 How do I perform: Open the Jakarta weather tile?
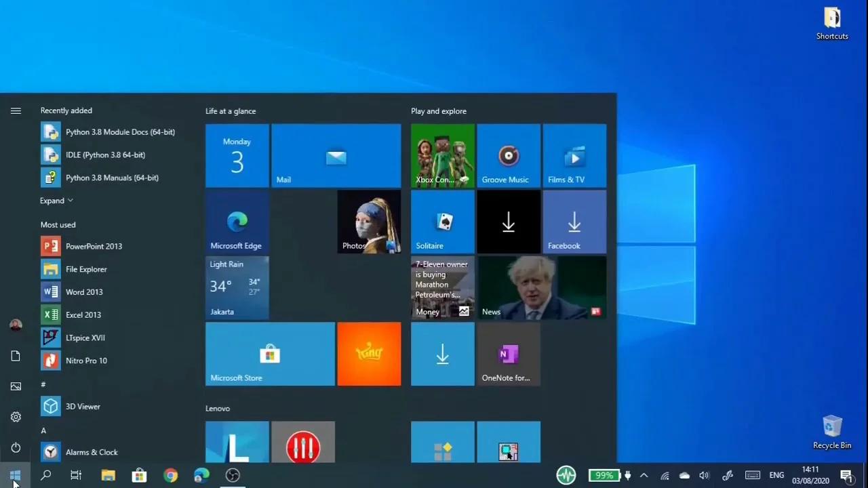(x=237, y=288)
